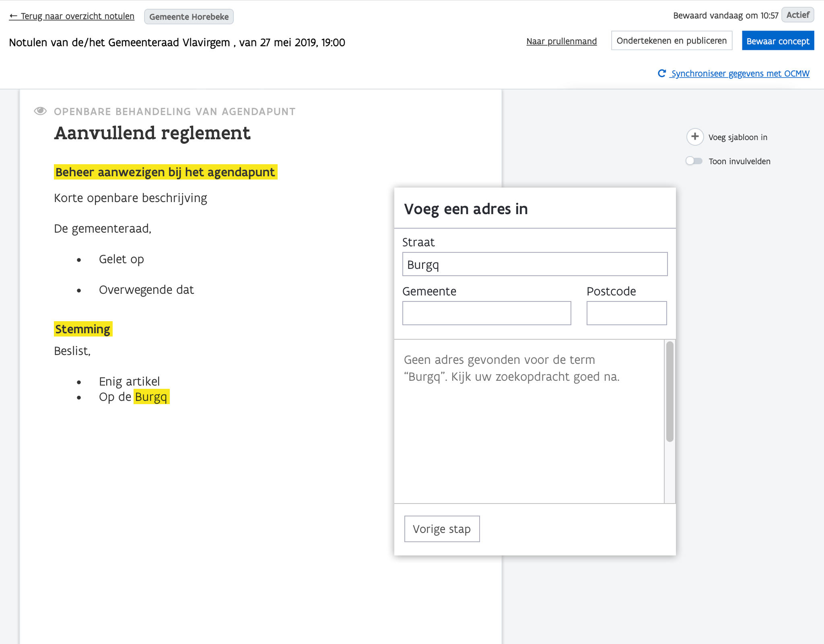Toggle the Toon invulvelden switch
This screenshot has height=644, width=824.
pos(694,161)
